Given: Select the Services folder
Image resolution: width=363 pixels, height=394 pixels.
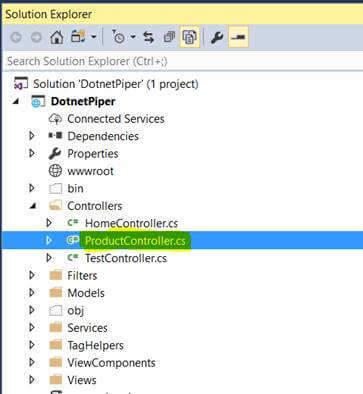Looking at the screenshot, I should point(87,328).
